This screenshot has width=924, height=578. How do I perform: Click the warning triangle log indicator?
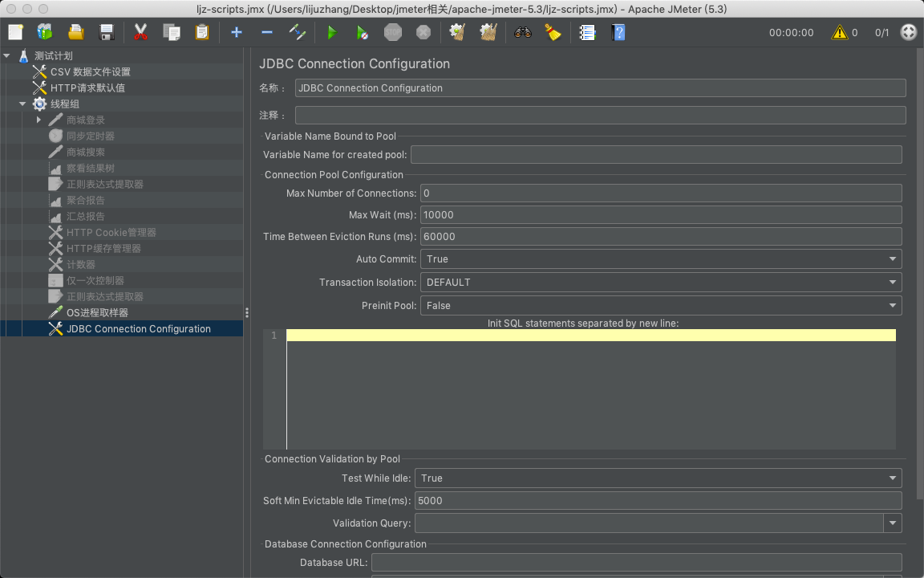[x=839, y=32]
